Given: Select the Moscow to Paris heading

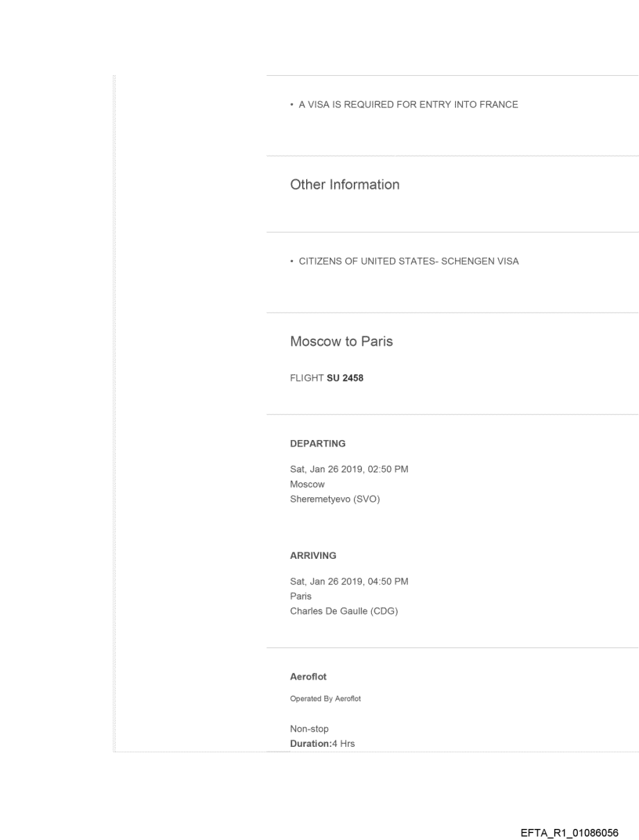Looking at the screenshot, I should (x=341, y=342).
